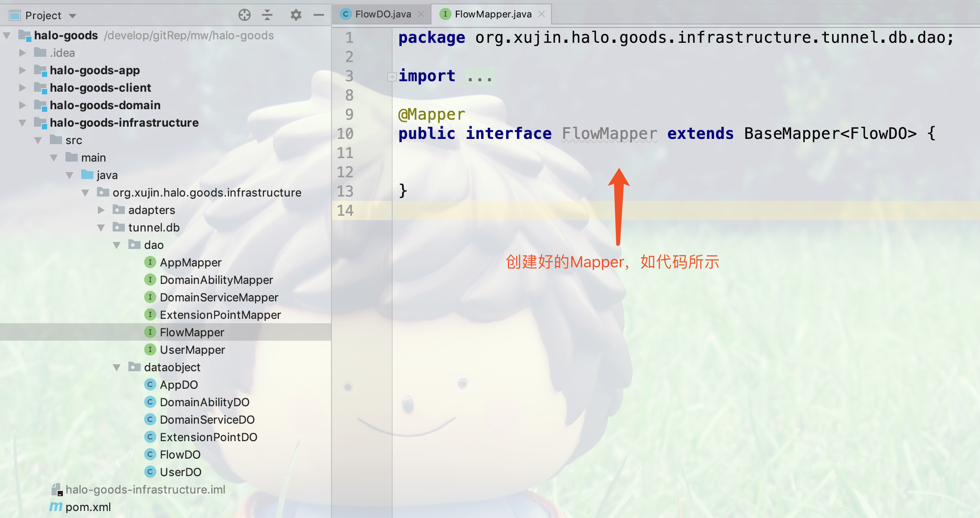Select DomainServiceMapper in the tree
Screen dimensions: 980x518
pyautogui.click(x=219, y=297)
